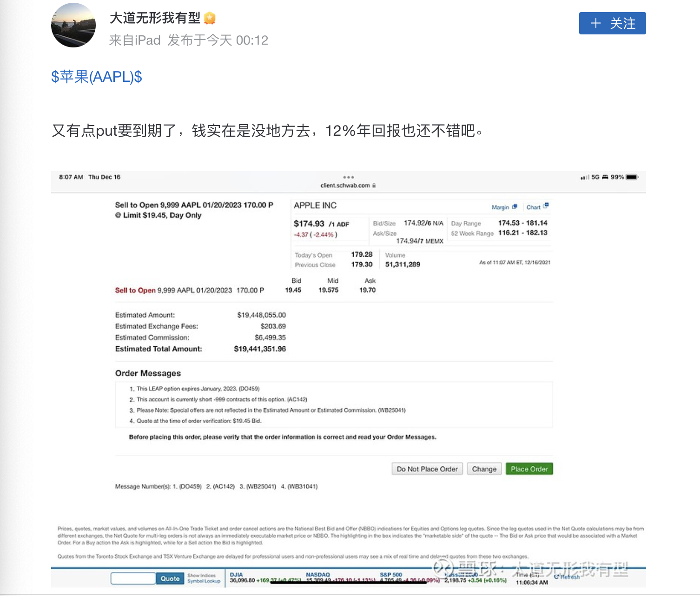
Task: Click the Margin popup window icon
Action: [515, 206]
